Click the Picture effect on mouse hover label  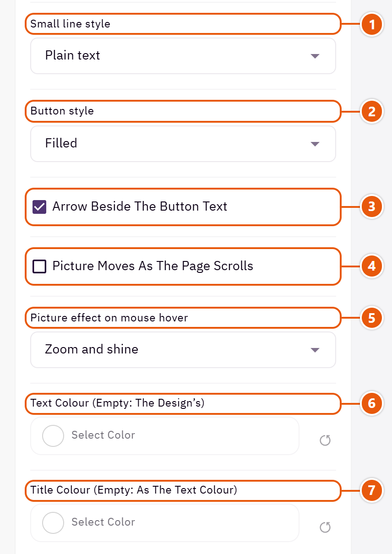click(x=109, y=318)
